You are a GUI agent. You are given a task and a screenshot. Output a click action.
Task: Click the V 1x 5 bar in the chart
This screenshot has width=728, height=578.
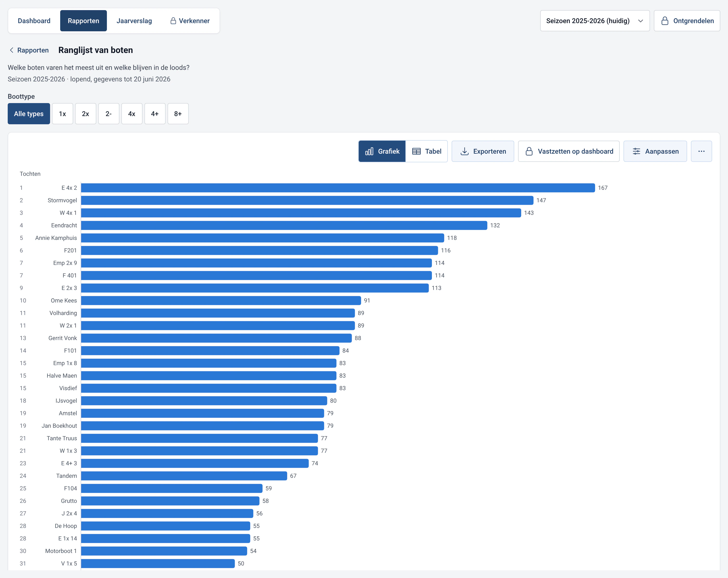[x=158, y=564]
